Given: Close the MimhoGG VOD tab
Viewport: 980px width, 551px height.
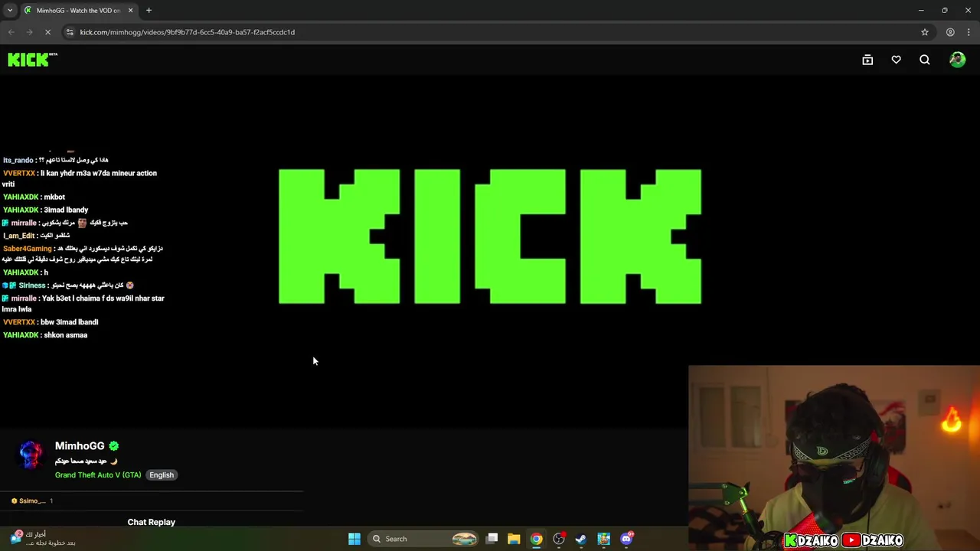Looking at the screenshot, I should (130, 10).
